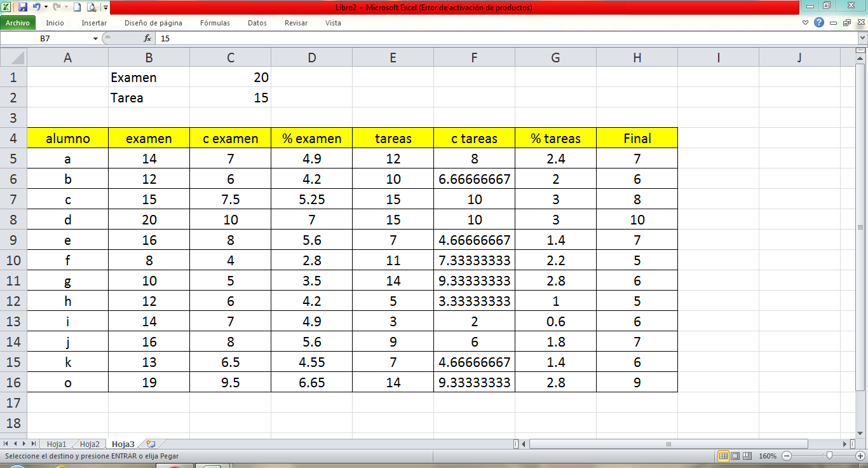
Task: Select the cell containing 0.6
Action: pyautogui.click(x=555, y=322)
